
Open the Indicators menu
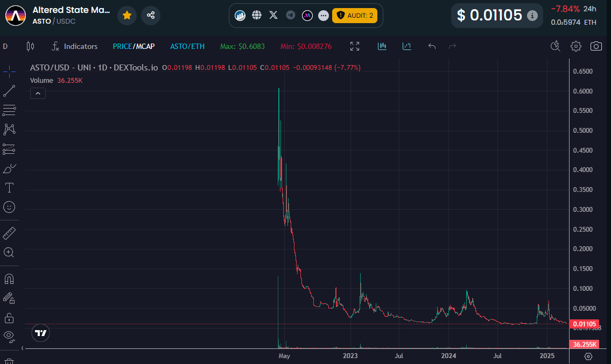tap(74, 46)
